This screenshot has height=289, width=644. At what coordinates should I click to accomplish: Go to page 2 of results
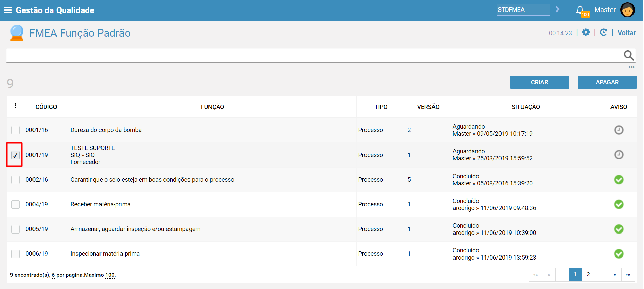[x=588, y=274]
